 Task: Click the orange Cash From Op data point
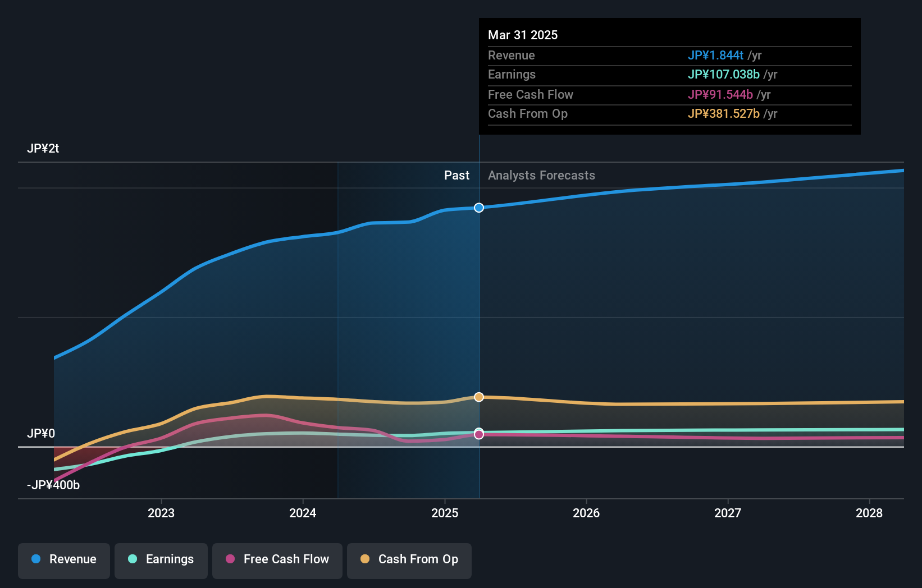click(479, 397)
